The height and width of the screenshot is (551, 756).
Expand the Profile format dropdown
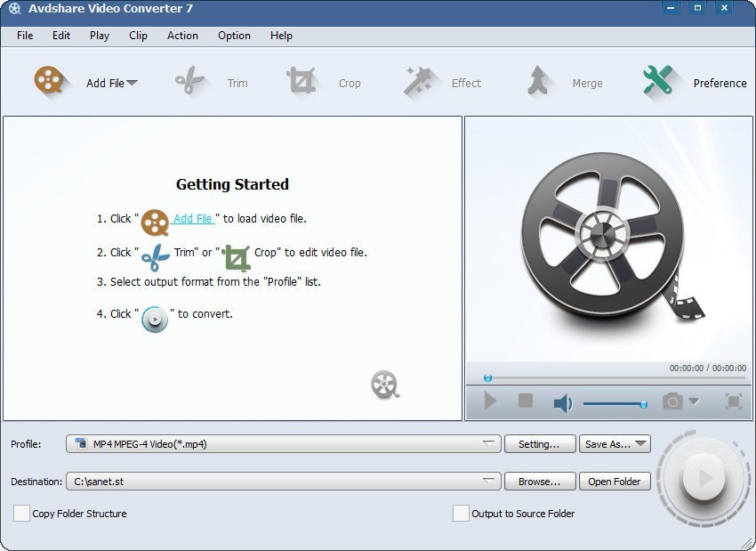click(489, 443)
